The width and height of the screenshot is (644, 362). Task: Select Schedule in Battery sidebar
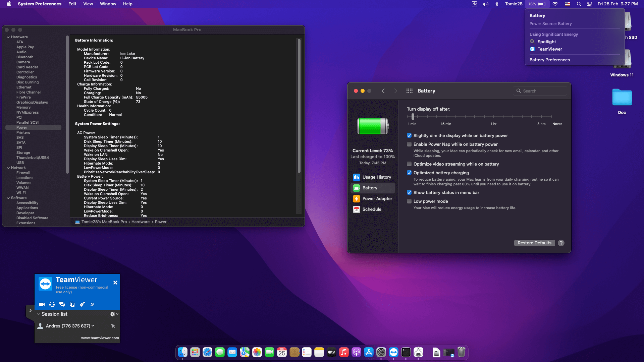373,209
